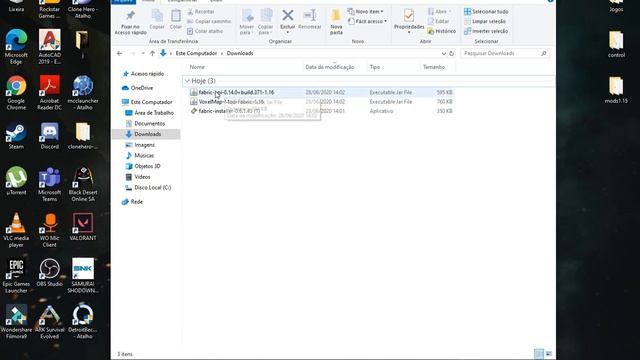640x360 pixels.
Task: Open the Novo item dropdown
Action: pyautogui.click(x=366, y=11)
